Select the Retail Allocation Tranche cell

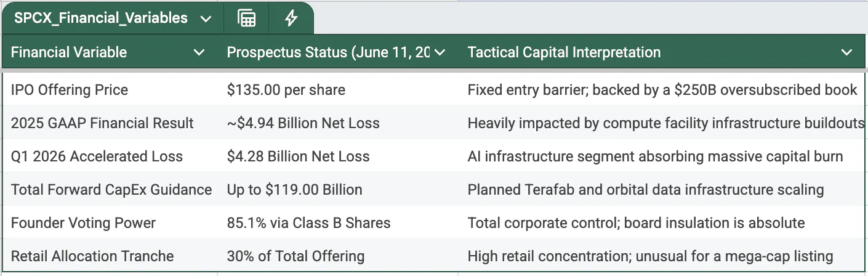pyautogui.click(x=110, y=256)
